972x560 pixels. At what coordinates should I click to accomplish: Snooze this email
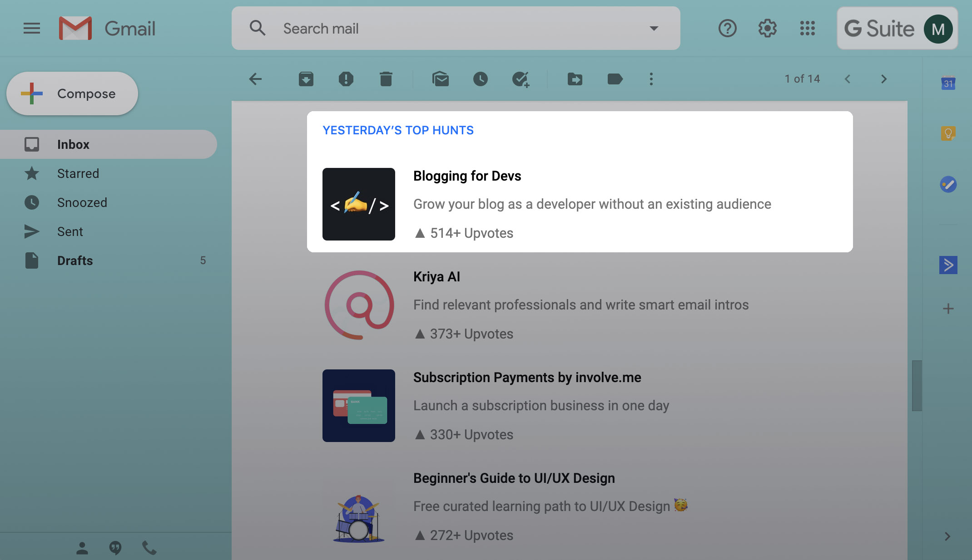click(x=481, y=79)
